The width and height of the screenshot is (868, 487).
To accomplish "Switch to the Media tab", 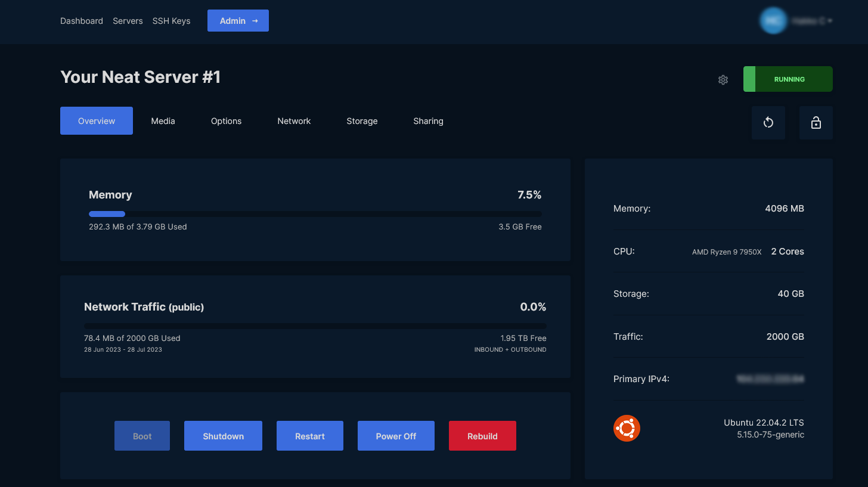I will (x=163, y=121).
